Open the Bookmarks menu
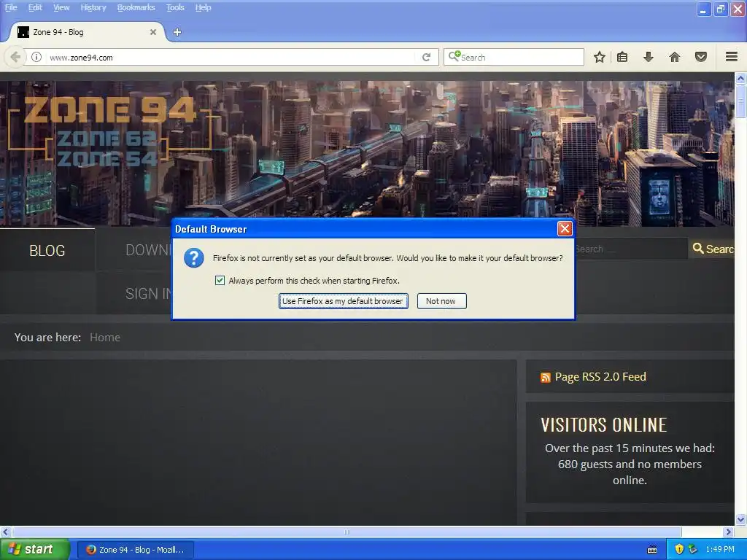This screenshot has width=747, height=560. pos(136,7)
